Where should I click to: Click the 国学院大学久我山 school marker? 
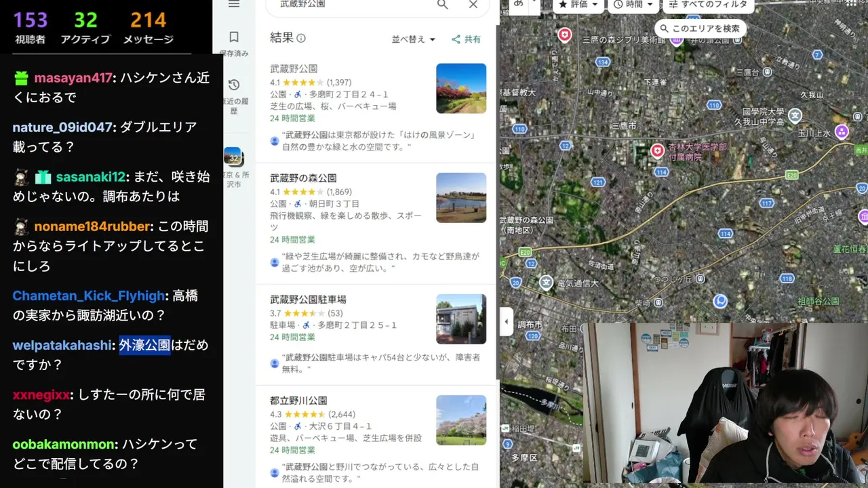click(x=795, y=116)
